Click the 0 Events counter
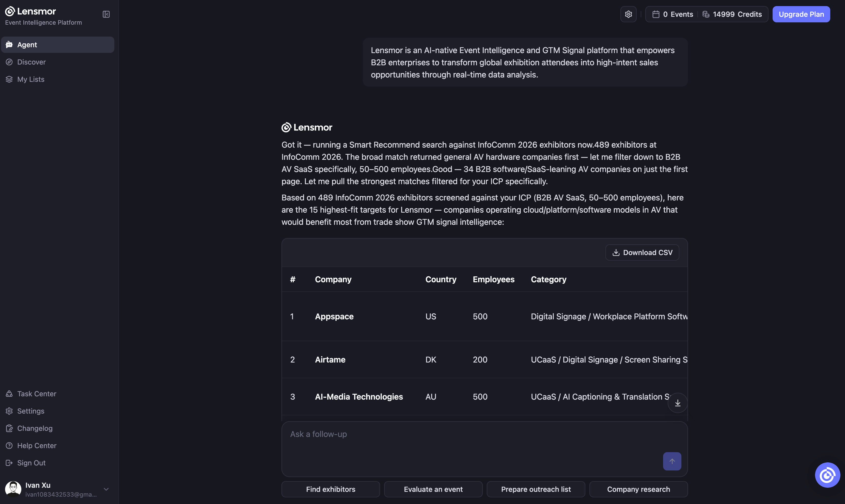 point(672,14)
